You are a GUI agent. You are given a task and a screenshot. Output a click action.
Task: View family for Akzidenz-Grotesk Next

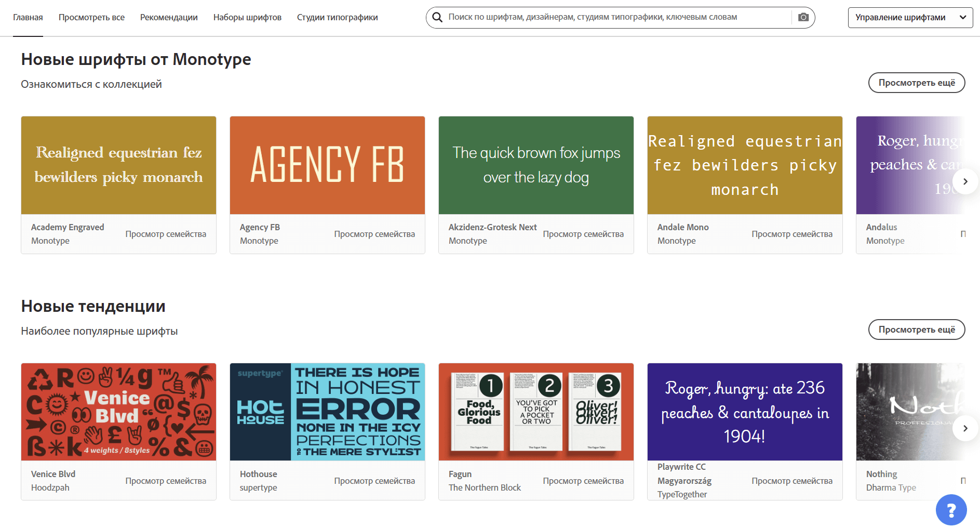(583, 234)
